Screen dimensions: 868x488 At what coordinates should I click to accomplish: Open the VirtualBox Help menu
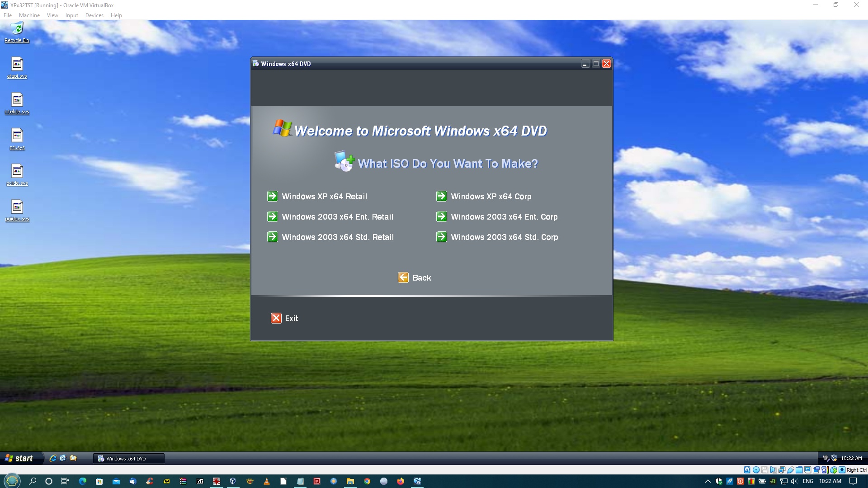[x=116, y=15]
